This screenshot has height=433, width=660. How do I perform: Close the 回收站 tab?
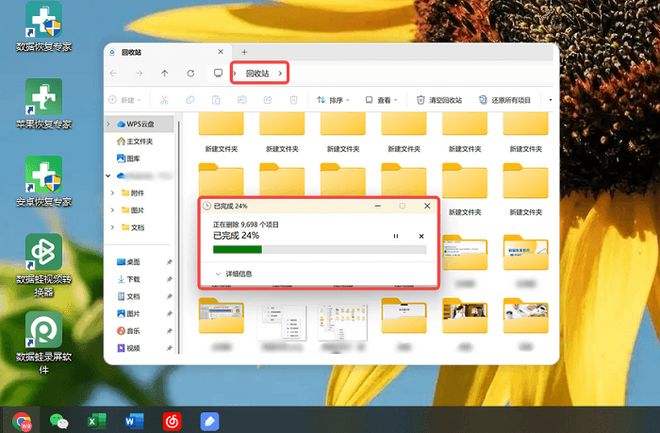pyautogui.click(x=221, y=52)
